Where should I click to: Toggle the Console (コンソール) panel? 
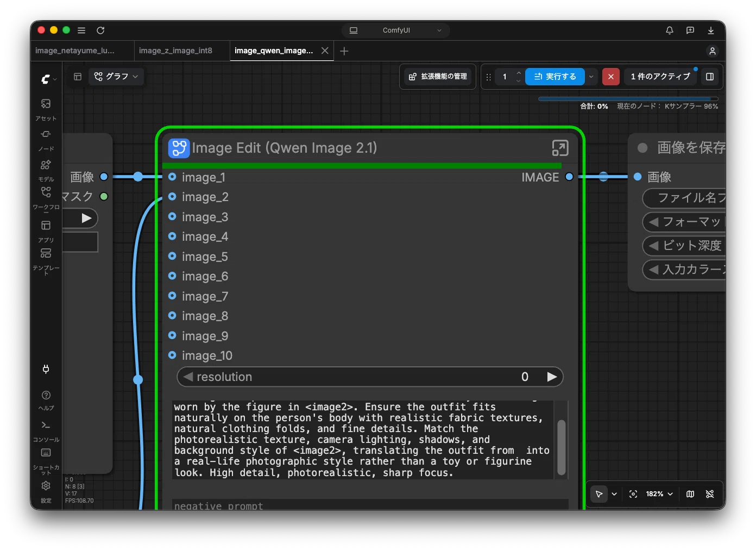click(x=46, y=430)
